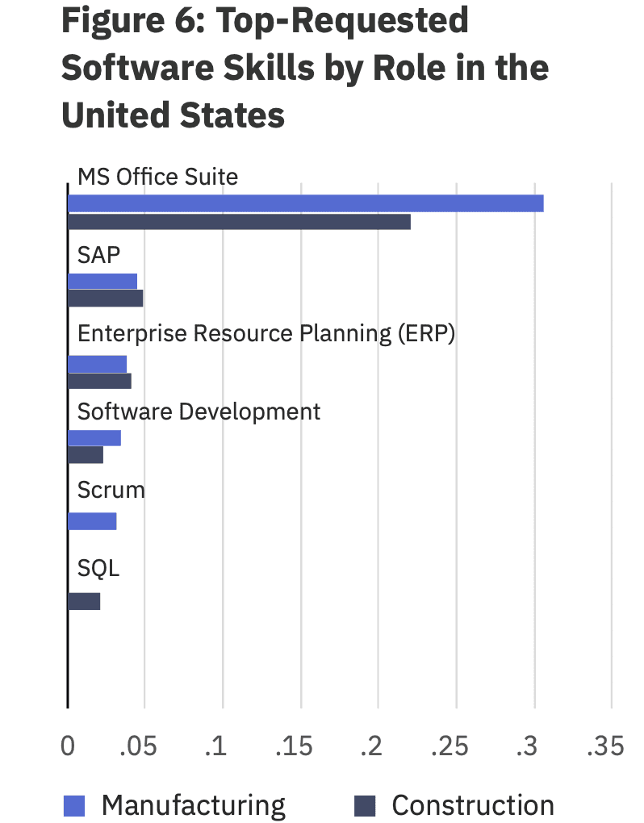Click the SQL Construction bar
This screenshot has height=823, width=644.
coord(84,601)
